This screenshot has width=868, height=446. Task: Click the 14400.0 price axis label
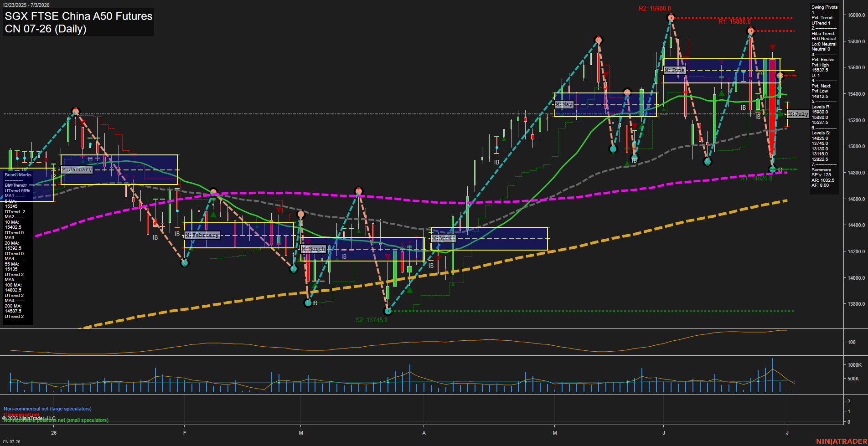pyautogui.click(x=857, y=226)
